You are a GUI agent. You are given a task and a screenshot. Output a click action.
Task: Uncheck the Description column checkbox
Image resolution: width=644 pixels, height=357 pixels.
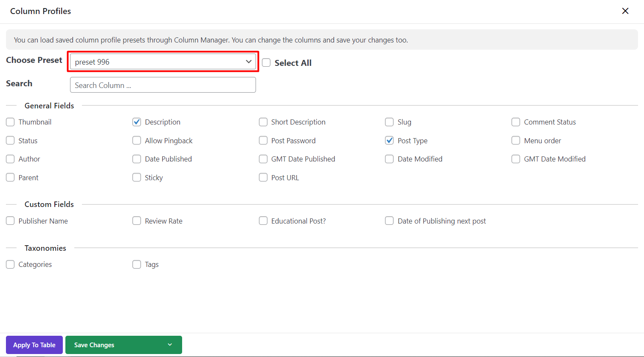click(137, 122)
